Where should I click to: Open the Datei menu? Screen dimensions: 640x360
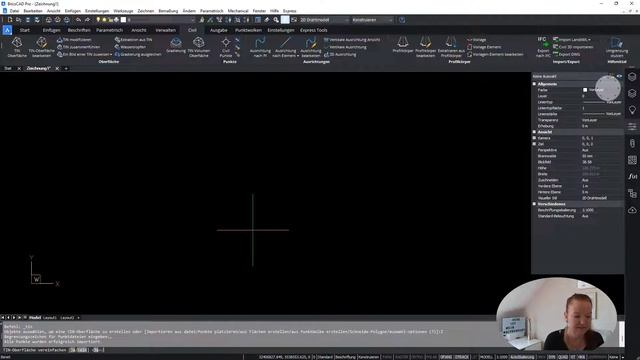(x=14, y=11)
